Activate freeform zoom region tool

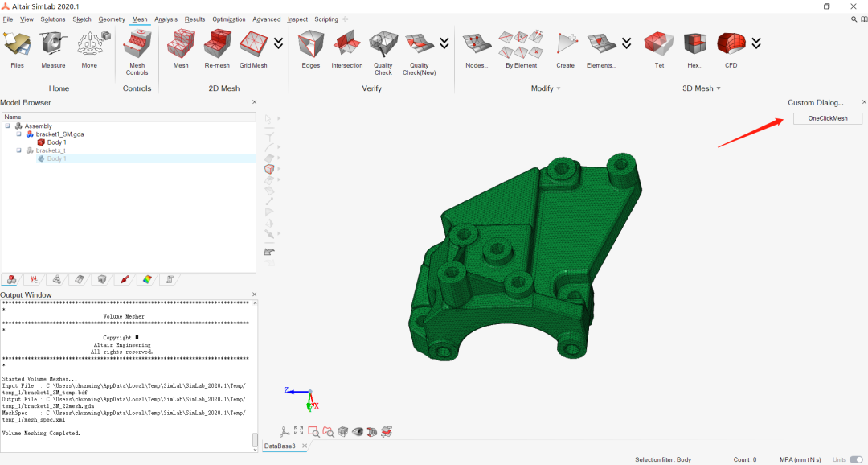(328, 431)
